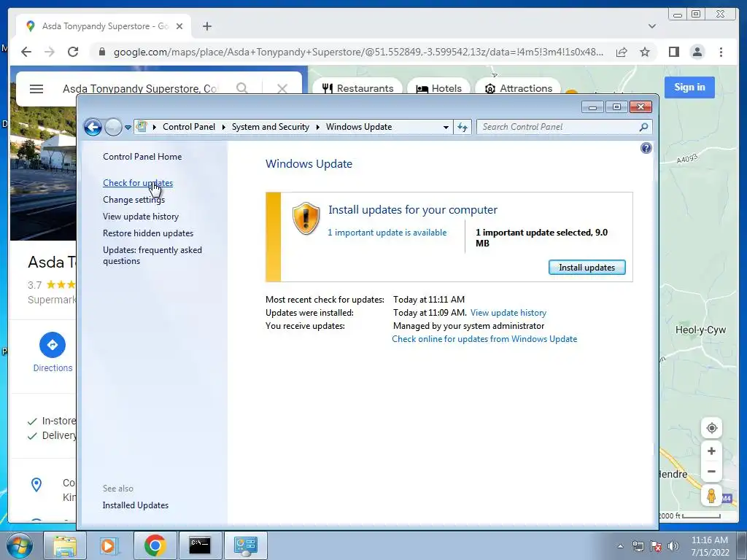
Task: Open the Command Prompt taskbar icon
Action: click(200, 545)
